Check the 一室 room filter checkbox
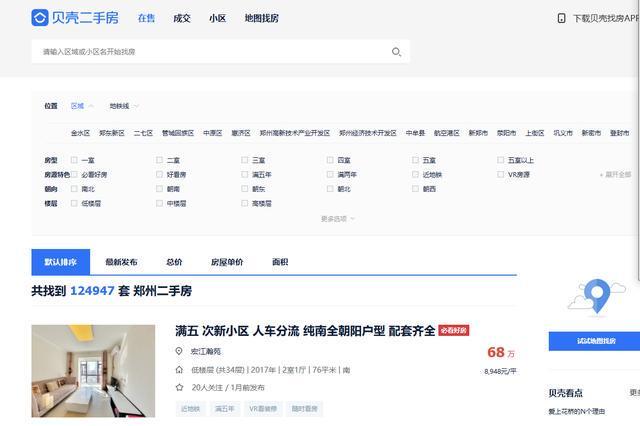This screenshot has height=426, width=640. 74,160
